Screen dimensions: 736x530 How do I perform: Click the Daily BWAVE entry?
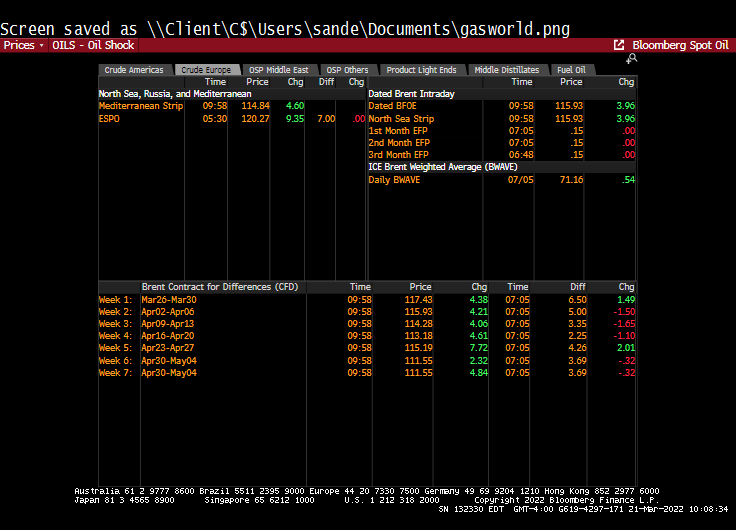coord(396,180)
